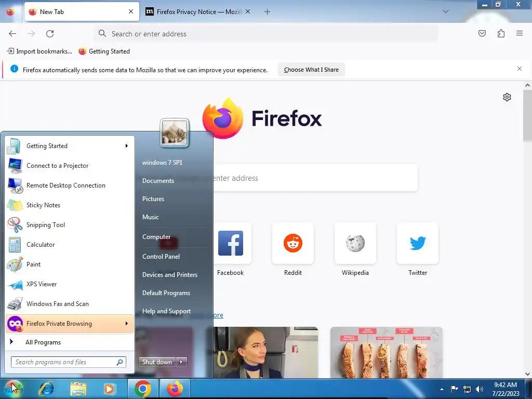
Task: Switch to the Firefox Privacy Notice tab
Action: click(x=198, y=11)
